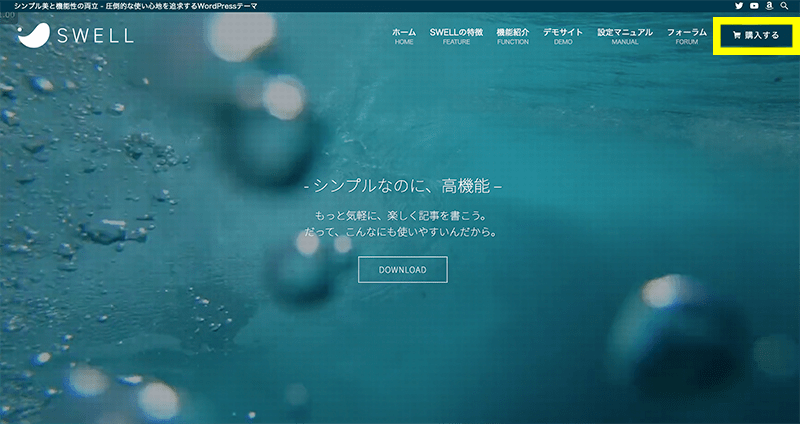Click the search magnifier icon
800x424 pixels.
[784, 6]
